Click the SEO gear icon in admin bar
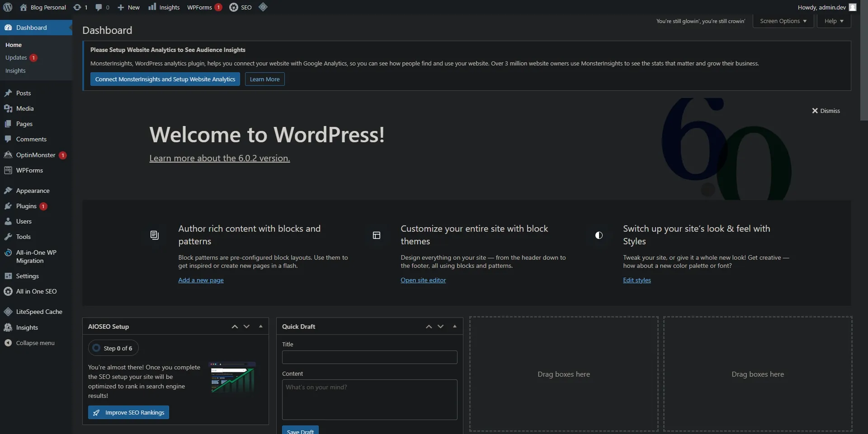Viewport: 868px width, 434px height. [x=234, y=7]
